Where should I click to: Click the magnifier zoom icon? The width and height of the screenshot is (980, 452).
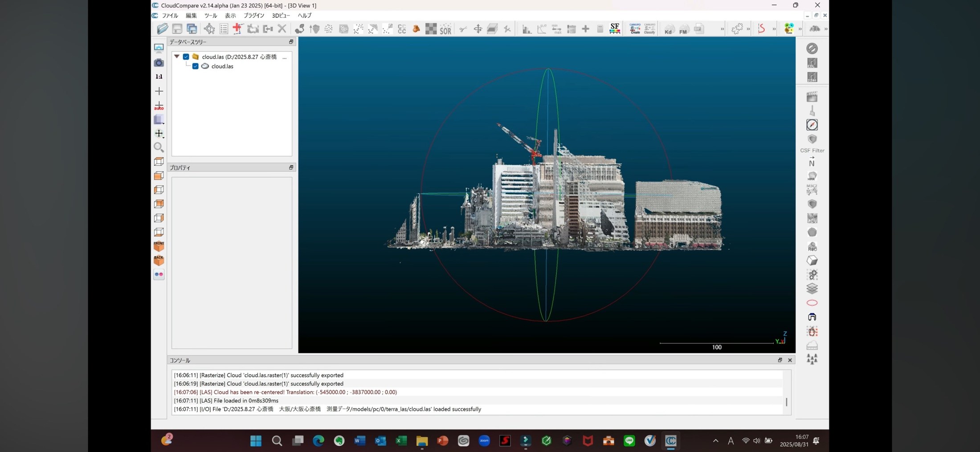point(159,147)
